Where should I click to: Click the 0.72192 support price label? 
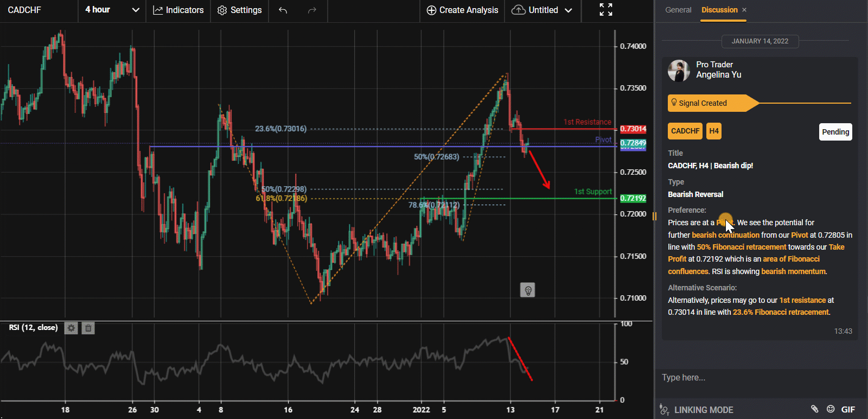633,198
